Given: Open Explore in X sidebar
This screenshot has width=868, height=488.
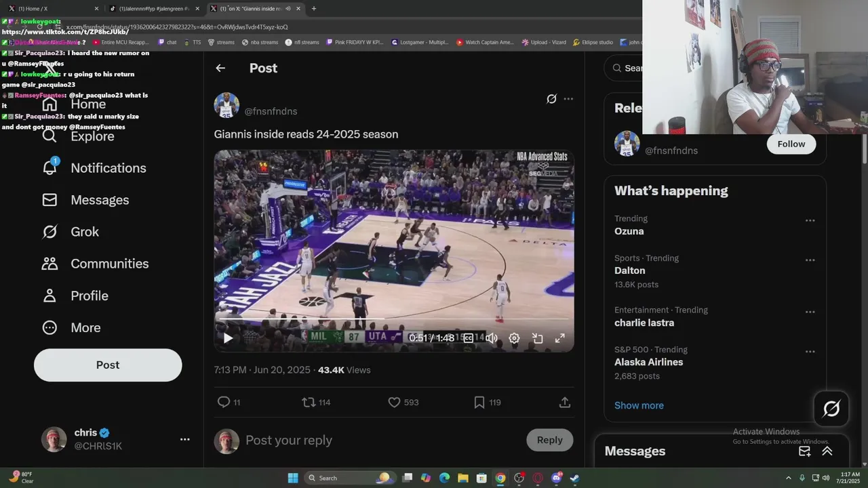Looking at the screenshot, I should [x=79, y=136].
